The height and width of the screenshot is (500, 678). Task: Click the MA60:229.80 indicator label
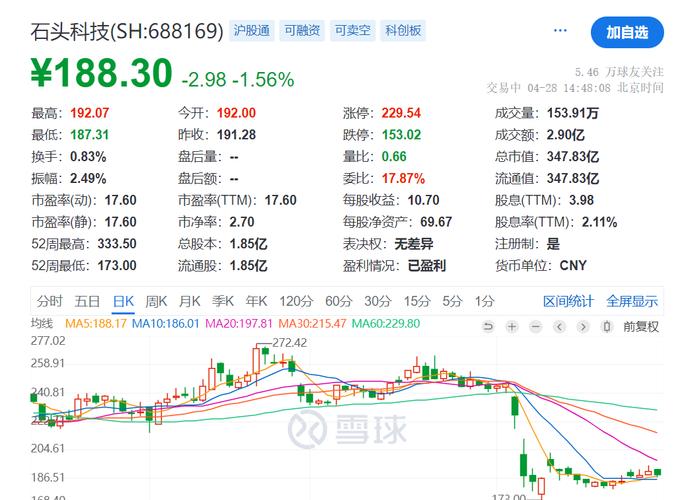386,324
